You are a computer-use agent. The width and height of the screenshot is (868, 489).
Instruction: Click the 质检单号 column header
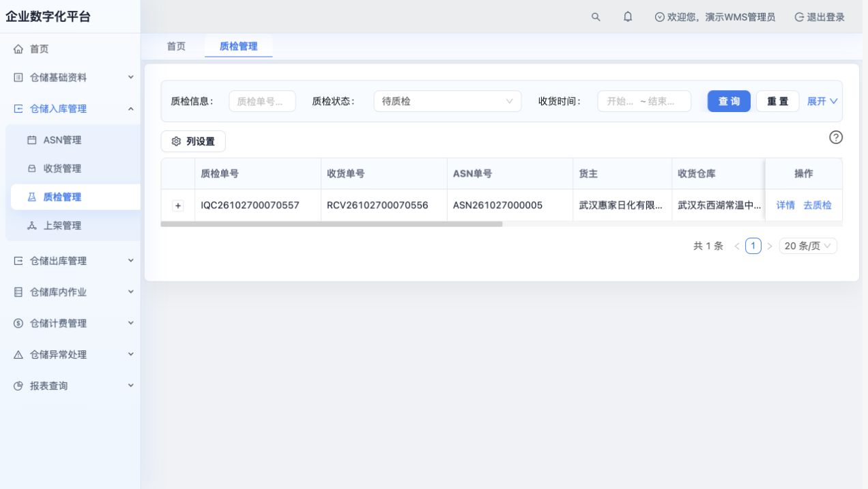tap(258, 173)
